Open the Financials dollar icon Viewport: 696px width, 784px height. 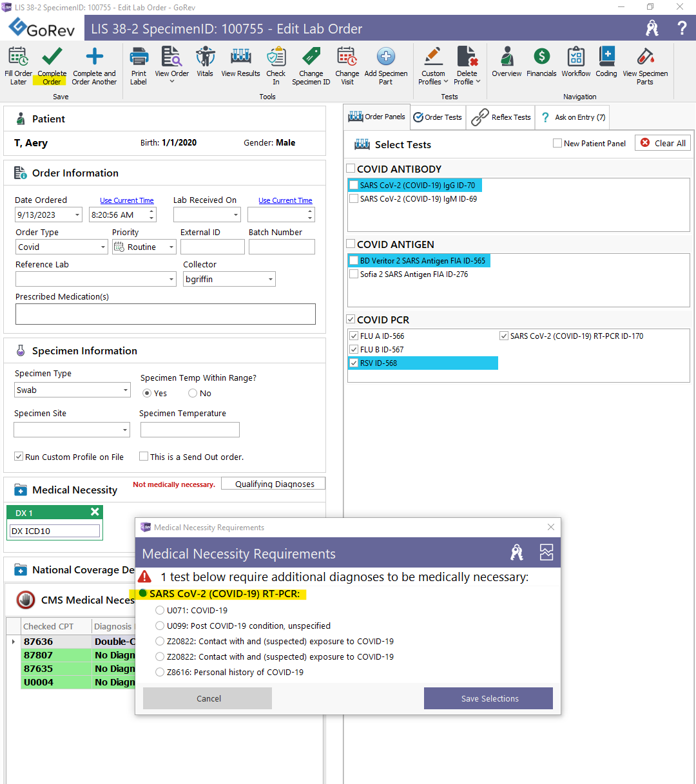[541, 57]
